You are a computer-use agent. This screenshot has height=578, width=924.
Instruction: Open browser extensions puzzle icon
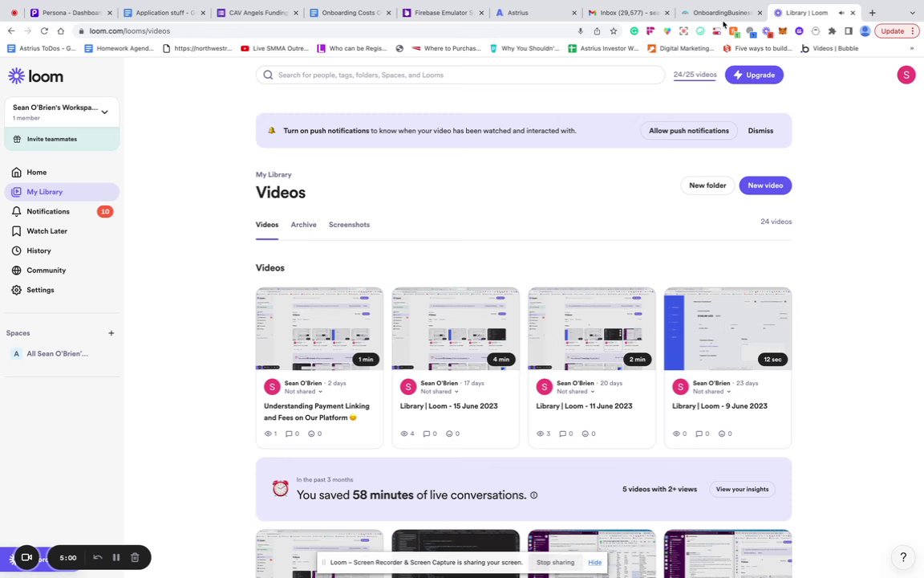pyautogui.click(x=832, y=31)
